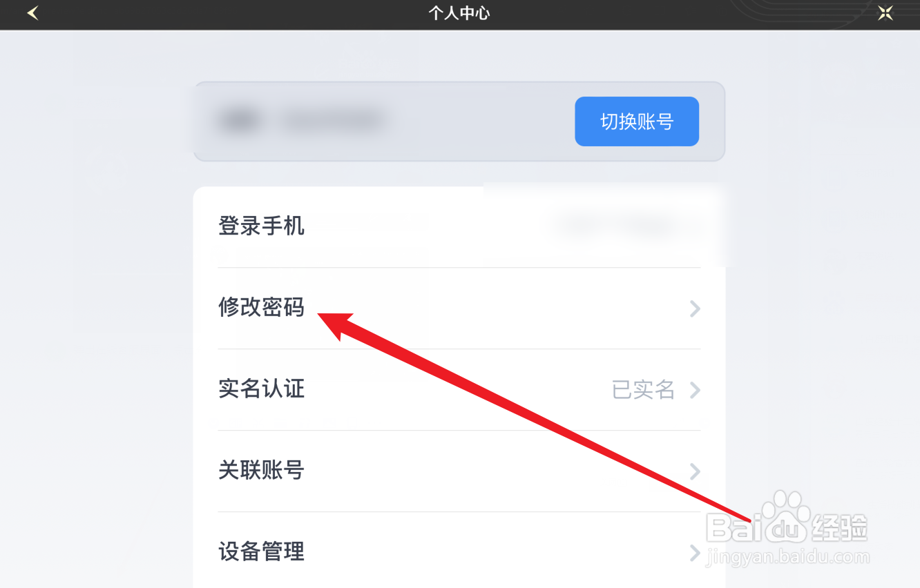Click the blurred account name
This screenshot has width=920, height=588.
click(x=333, y=121)
